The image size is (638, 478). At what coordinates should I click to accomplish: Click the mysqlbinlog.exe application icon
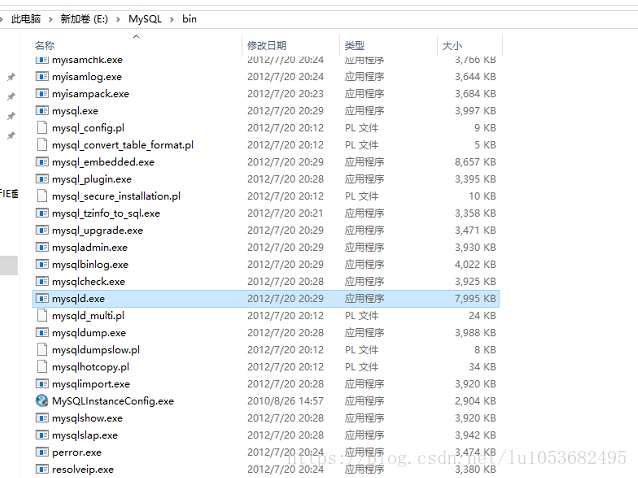pos(42,264)
